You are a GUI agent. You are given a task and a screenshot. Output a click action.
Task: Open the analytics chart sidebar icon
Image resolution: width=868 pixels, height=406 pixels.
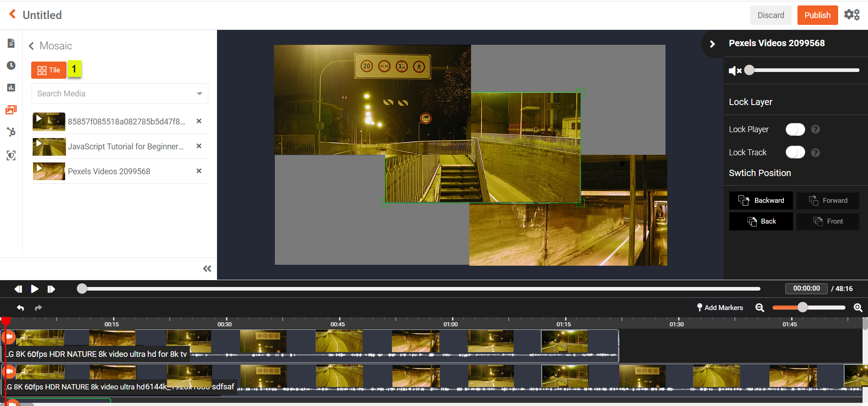click(11, 87)
